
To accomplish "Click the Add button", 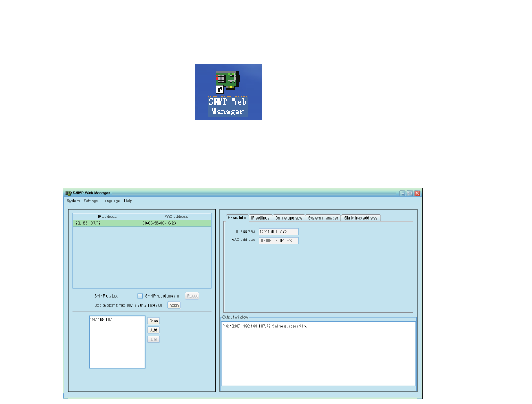I will point(153,330).
